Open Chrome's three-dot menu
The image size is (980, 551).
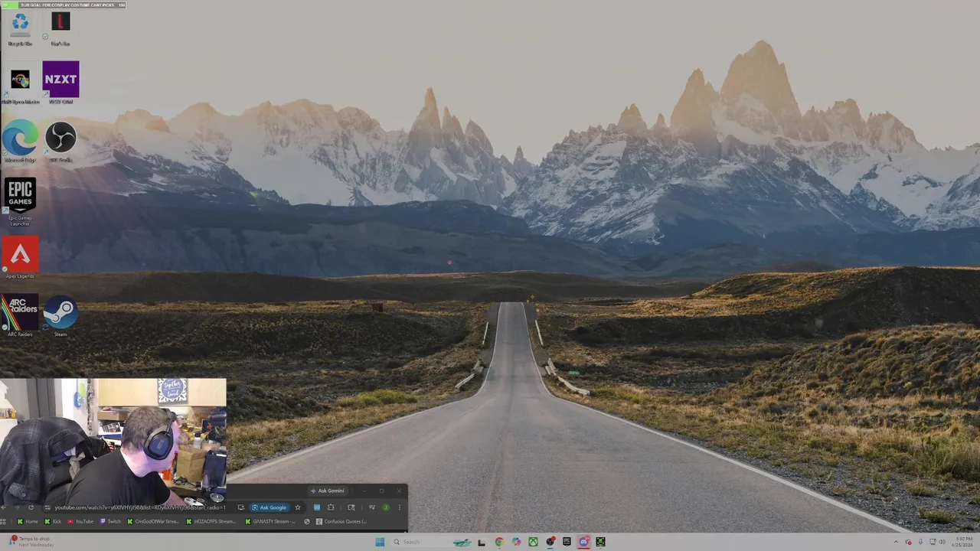pos(400,507)
